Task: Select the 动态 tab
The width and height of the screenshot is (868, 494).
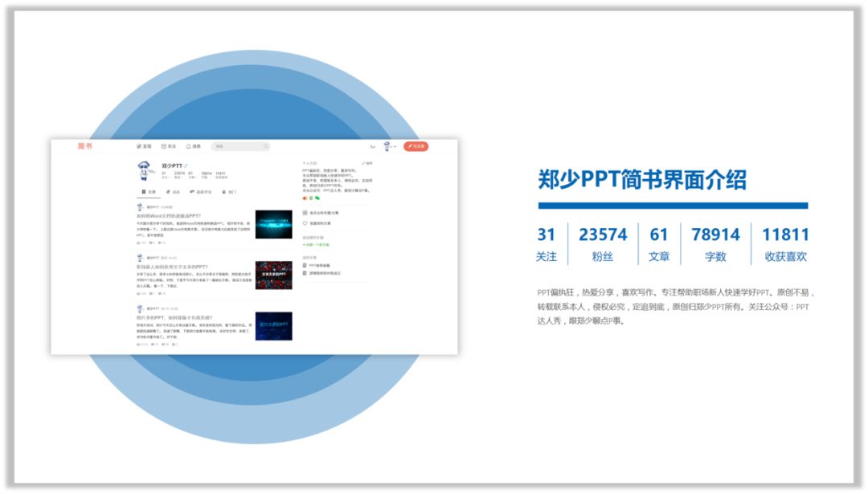Action: [174, 192]
